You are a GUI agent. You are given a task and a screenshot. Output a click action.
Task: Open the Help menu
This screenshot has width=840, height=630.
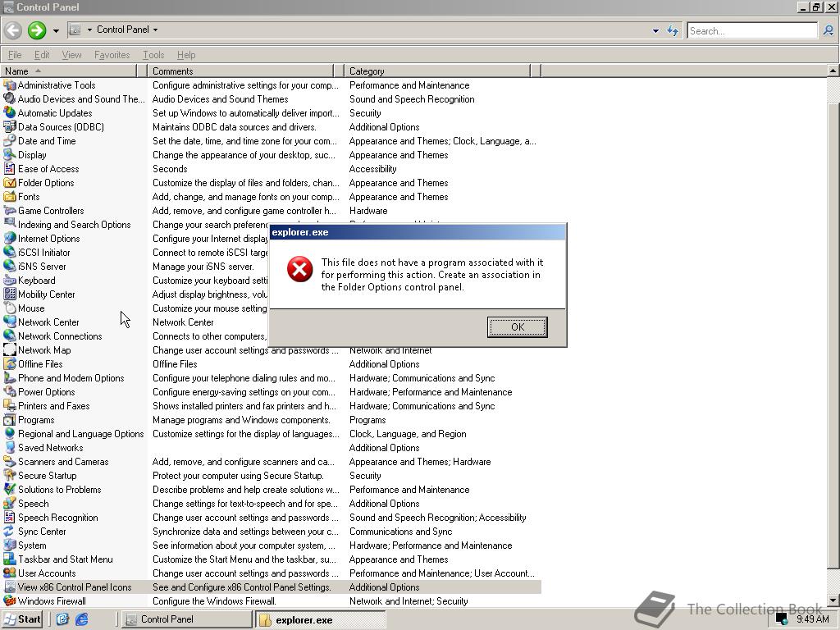(186, 55)
